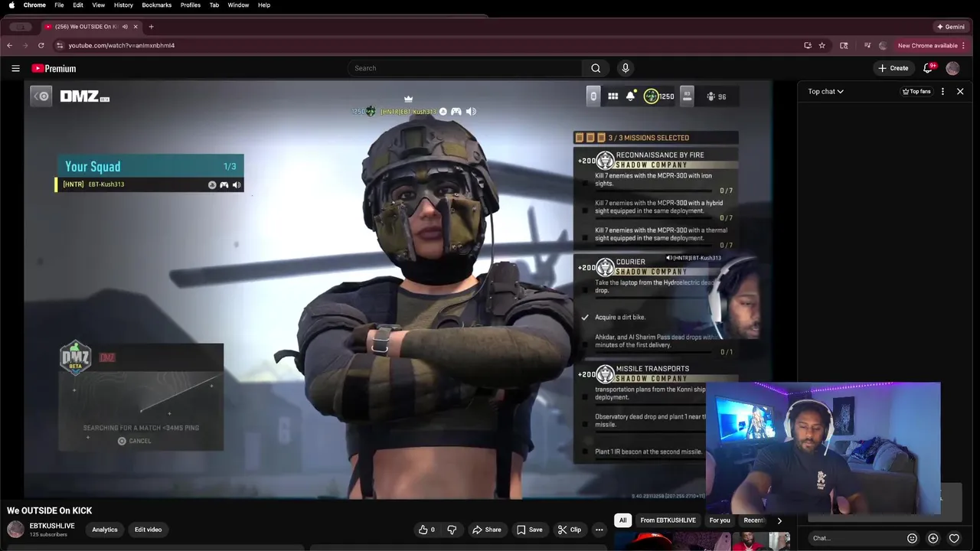Dislike the video with thumbs down
The width and height of the screenshot is (980, 551).
452,530
